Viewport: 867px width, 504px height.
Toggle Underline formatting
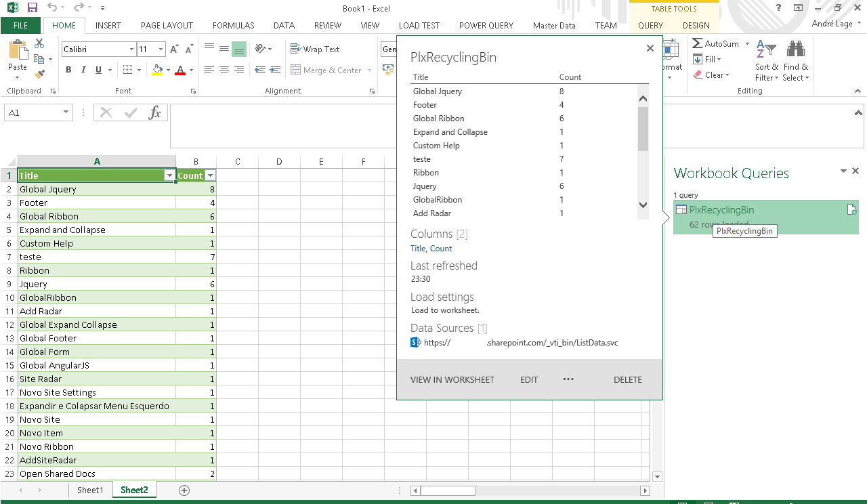point(99,70)
